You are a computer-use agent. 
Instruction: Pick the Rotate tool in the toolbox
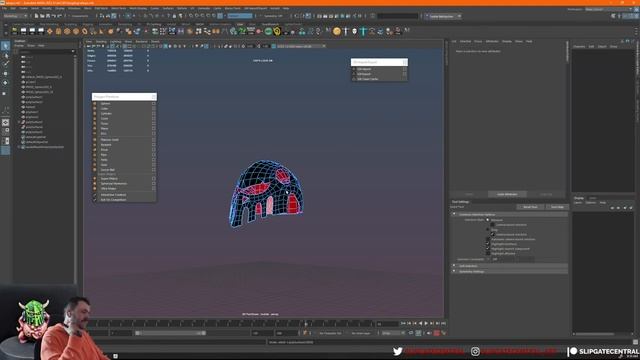pyautogui.click(x=5, y=82)
